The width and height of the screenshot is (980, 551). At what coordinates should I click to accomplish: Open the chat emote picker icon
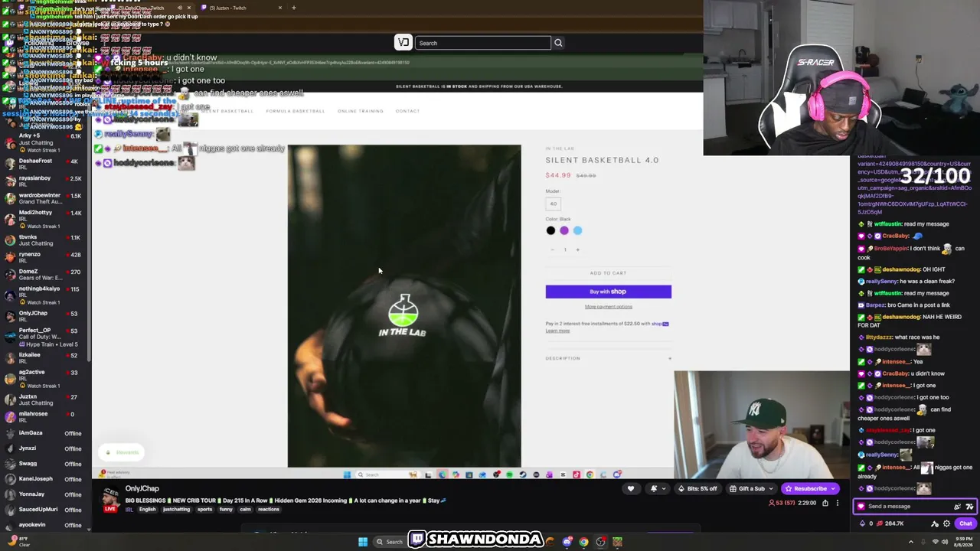click(969, 507)
